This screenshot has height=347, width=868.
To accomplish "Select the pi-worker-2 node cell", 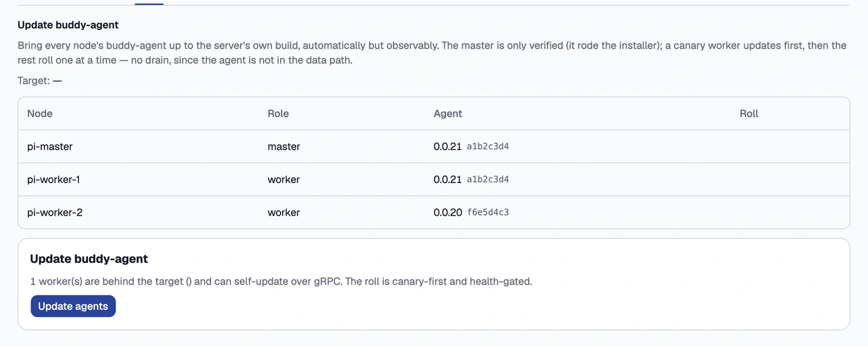I will click(55, 212).
